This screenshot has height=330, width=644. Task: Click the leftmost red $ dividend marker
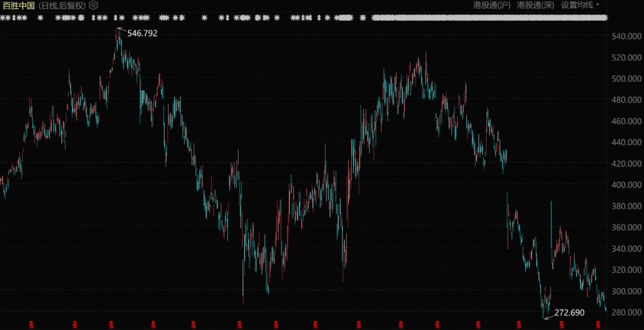click(x=32, y=325)
